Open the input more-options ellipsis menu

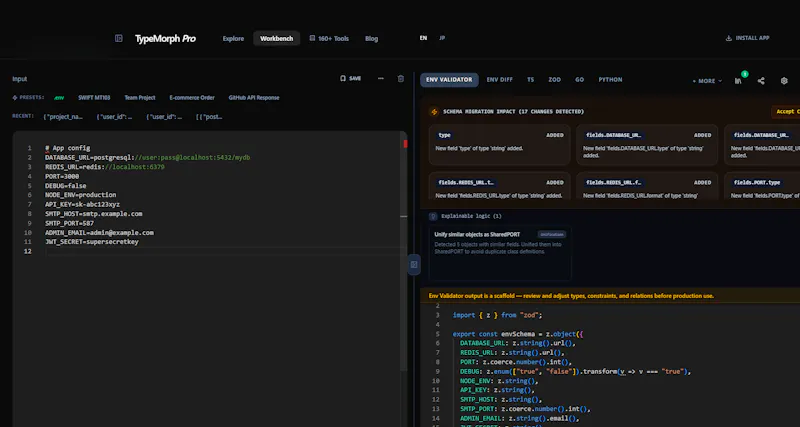pos(381,79)
